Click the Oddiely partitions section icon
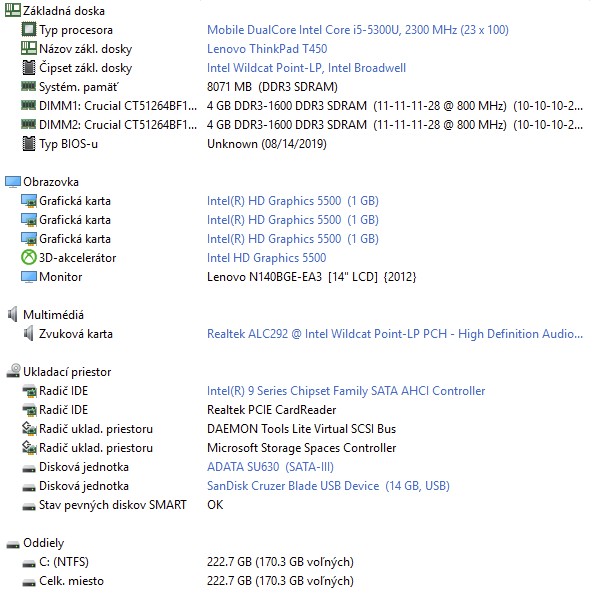 coord(13,544)
